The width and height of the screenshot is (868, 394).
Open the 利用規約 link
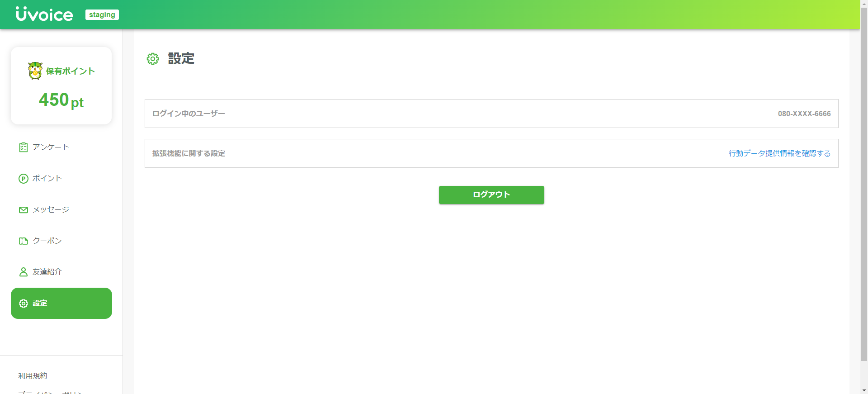click(x=33, y=376)
